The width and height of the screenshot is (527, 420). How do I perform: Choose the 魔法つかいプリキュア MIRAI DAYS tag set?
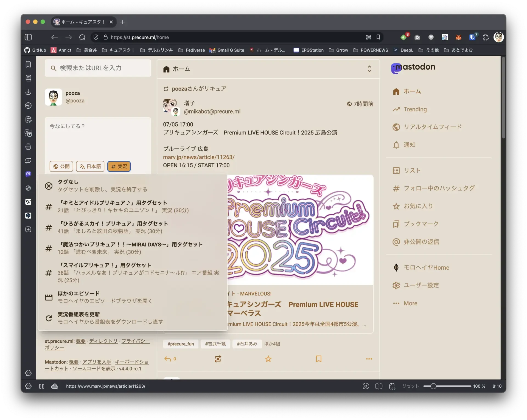(133, 248)
